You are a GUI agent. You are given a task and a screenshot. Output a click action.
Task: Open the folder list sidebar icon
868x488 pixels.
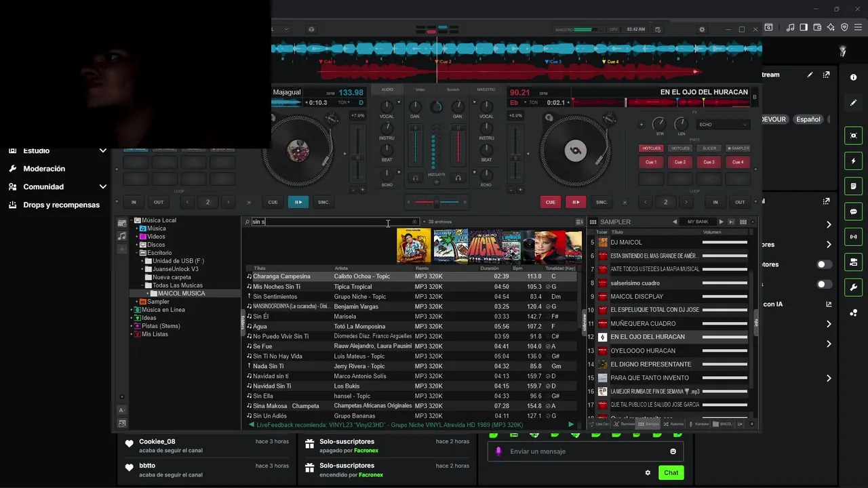point(122,223)
